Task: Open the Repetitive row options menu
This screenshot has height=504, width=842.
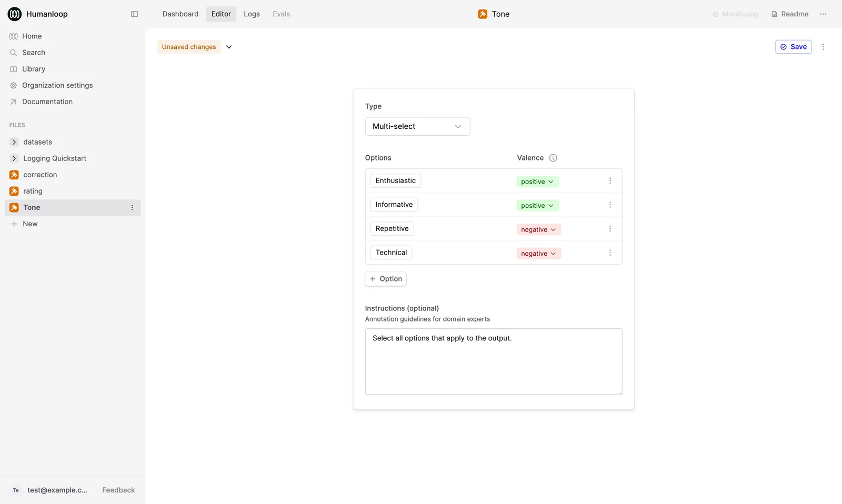Action: pos(610,229)
